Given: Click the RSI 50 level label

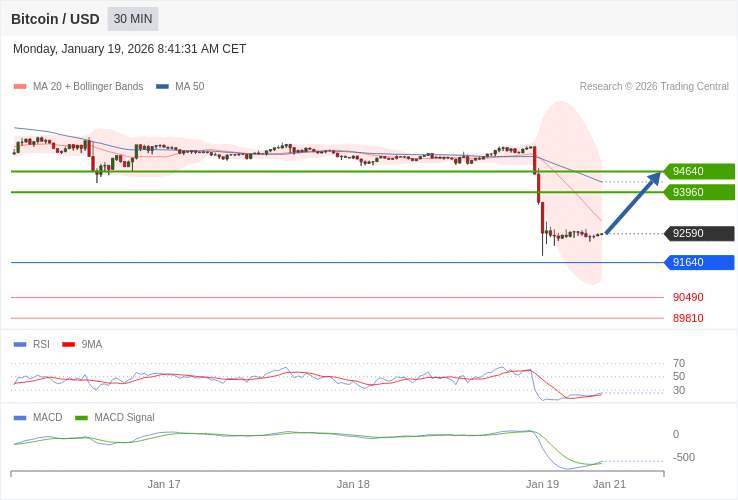Looking at the screenshot, I should click(x=679, y=377).
